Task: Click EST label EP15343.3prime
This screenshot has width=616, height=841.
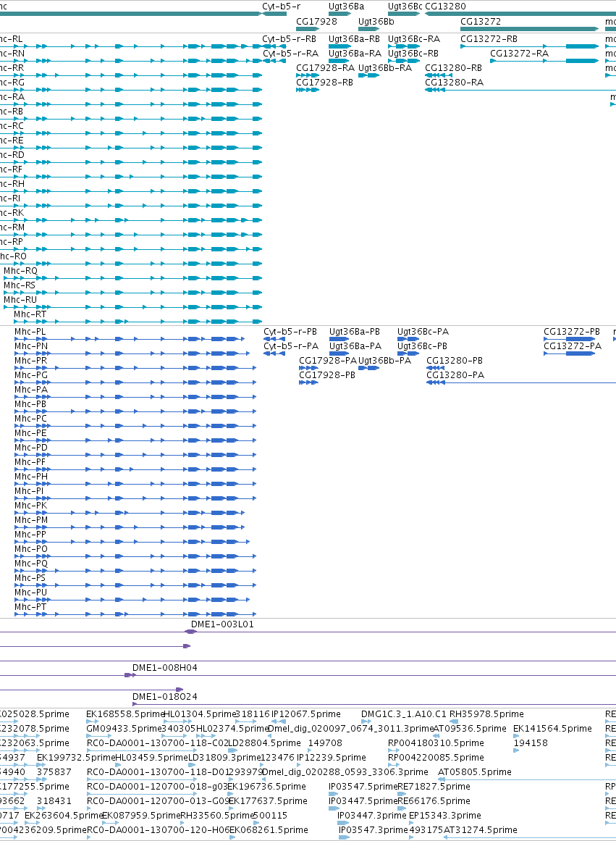Action: [444, 816]
